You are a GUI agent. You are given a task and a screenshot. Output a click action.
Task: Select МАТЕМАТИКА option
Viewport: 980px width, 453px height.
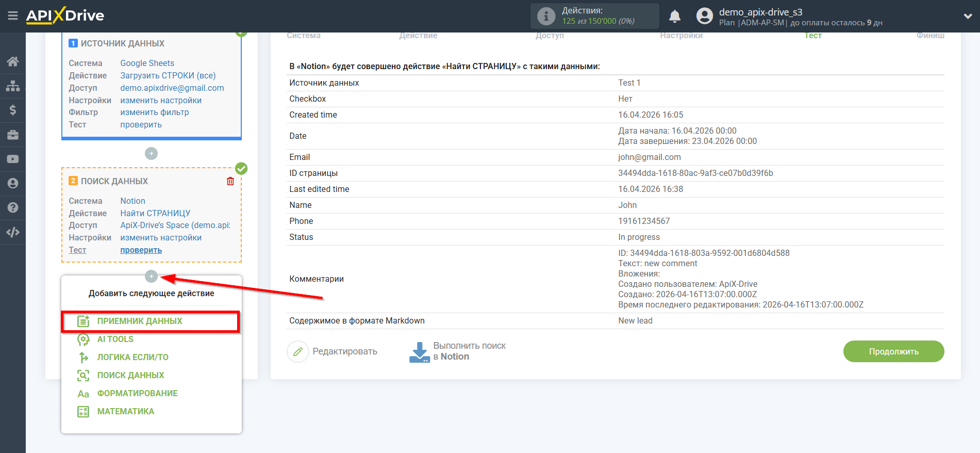126,411
